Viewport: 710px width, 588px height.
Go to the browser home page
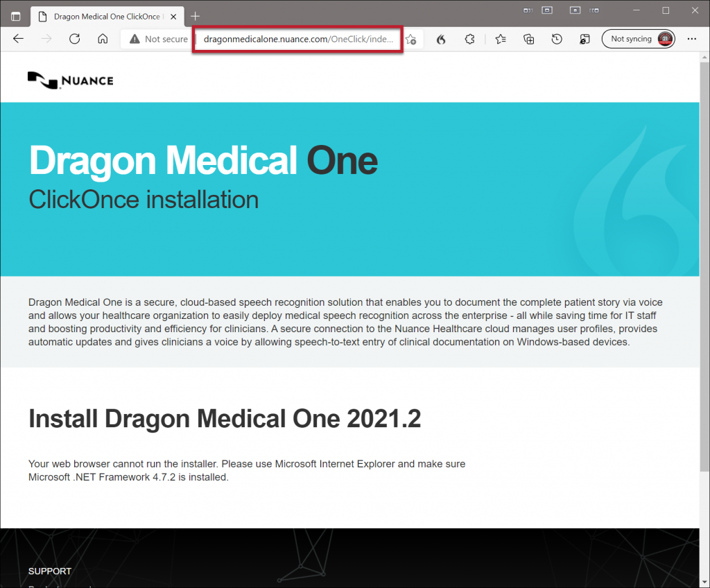[x=103, y=39]
